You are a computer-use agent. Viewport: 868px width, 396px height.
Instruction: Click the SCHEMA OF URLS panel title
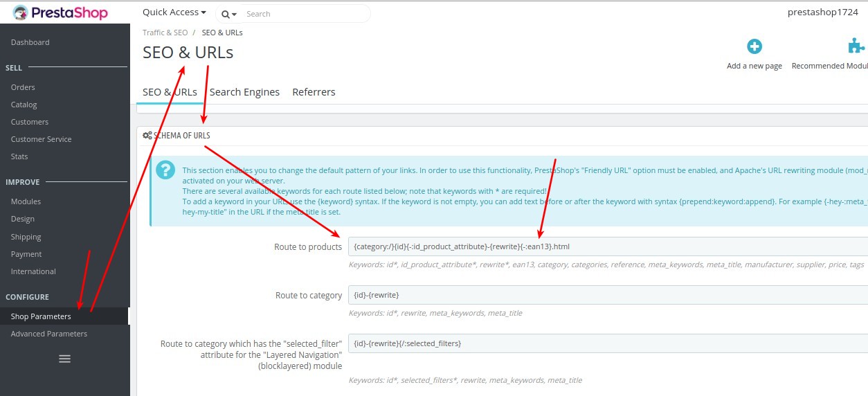click(182, 136)
